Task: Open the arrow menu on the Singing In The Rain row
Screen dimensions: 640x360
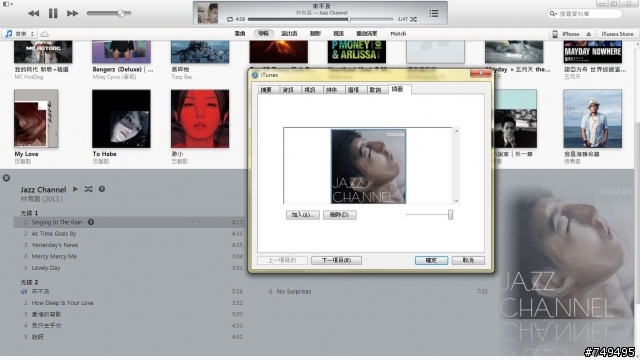Action: pos(91,222)
